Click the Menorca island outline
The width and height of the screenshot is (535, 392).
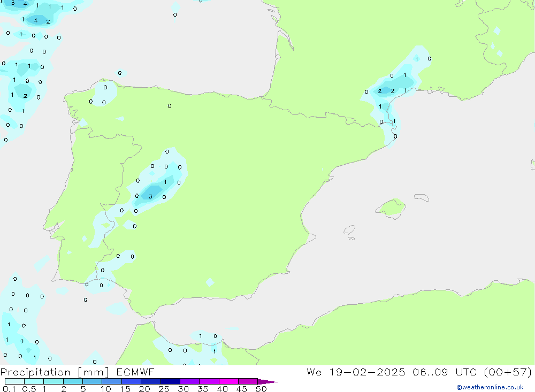click(x=422, y=197)
